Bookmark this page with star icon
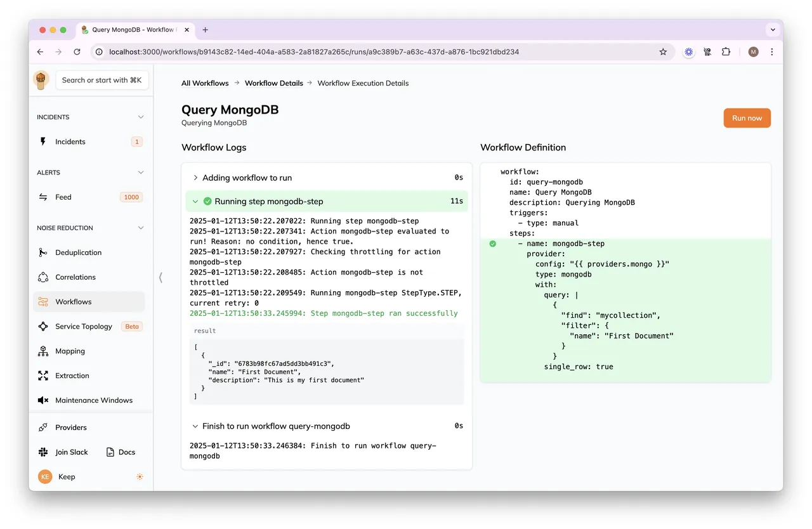Viewport: 812px width, 529px height. click(663, 52)
